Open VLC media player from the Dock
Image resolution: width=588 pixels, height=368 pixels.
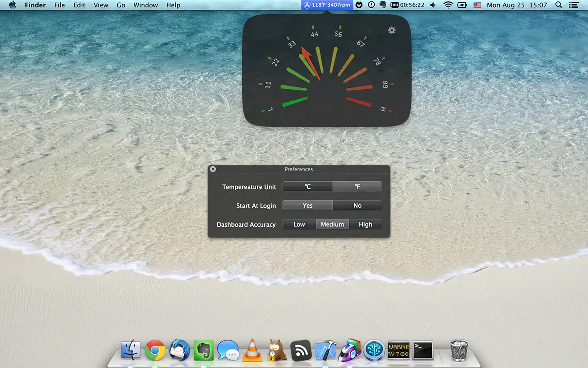pyautogui.click(x=252, y=351)
